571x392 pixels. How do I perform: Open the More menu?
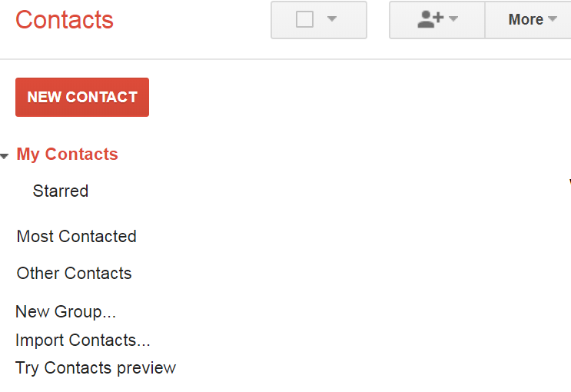point(526,20)
